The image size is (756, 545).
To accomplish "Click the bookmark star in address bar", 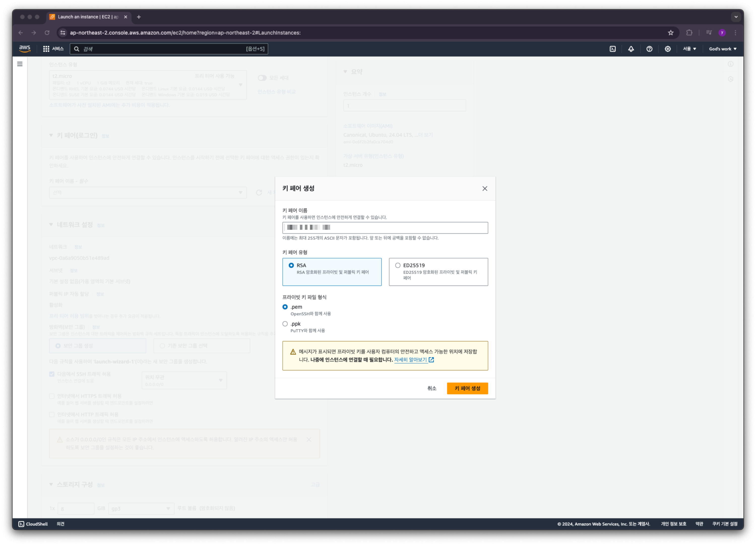I will click(x=671, y=33).
